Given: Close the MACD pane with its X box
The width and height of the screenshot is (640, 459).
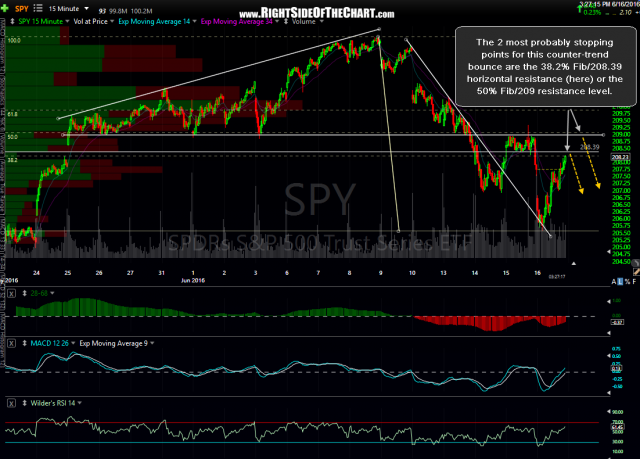Looking at the screenshot, I should tap(11, 344).
